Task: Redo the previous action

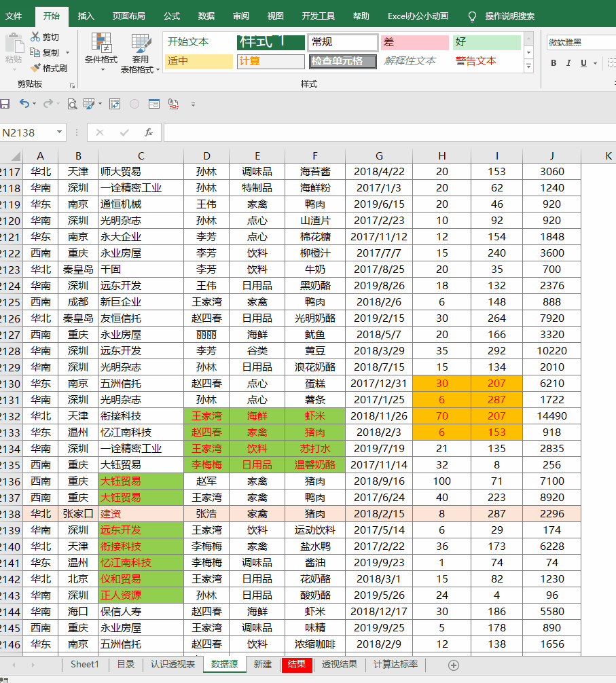Action: coord(48,104)
